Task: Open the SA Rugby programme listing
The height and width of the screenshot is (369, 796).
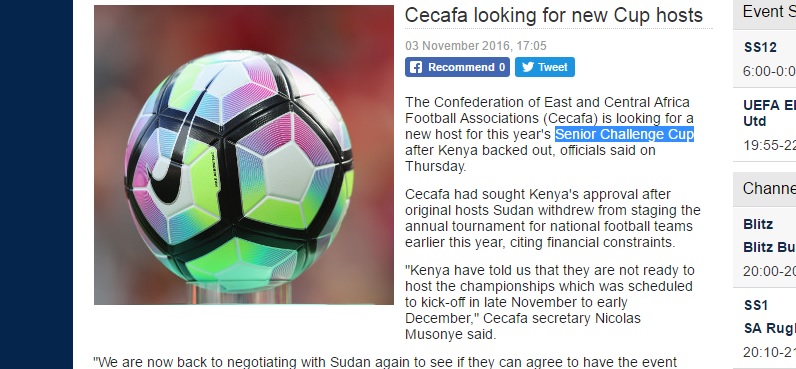Action: click(x=770, y=328)
